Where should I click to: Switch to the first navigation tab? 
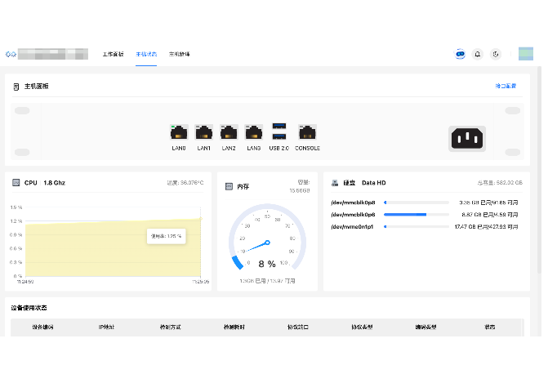pyautogui.click(x=113, y=55)
